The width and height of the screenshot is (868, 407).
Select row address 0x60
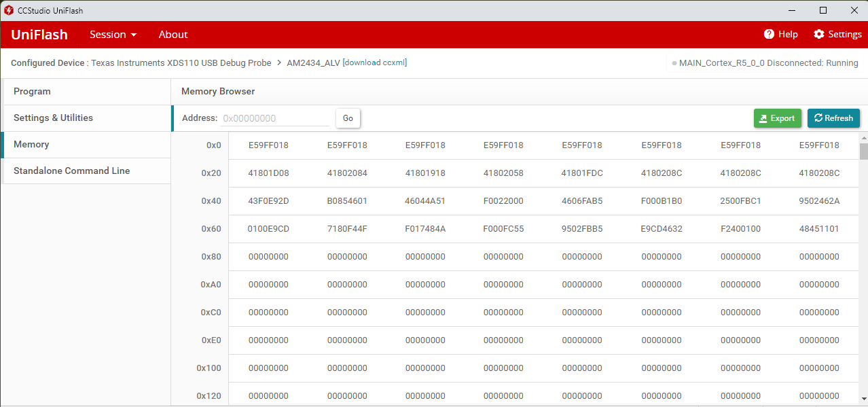tap(211, 229)
